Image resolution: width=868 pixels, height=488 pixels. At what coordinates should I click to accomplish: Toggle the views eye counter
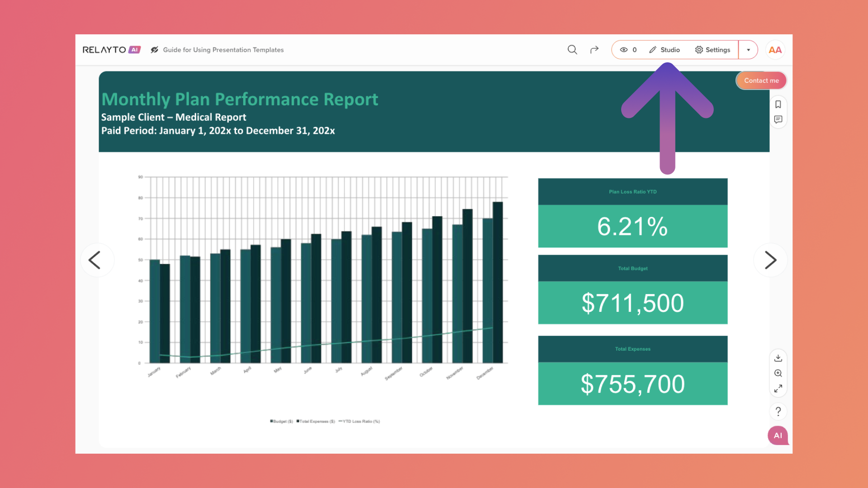(628, 50)
